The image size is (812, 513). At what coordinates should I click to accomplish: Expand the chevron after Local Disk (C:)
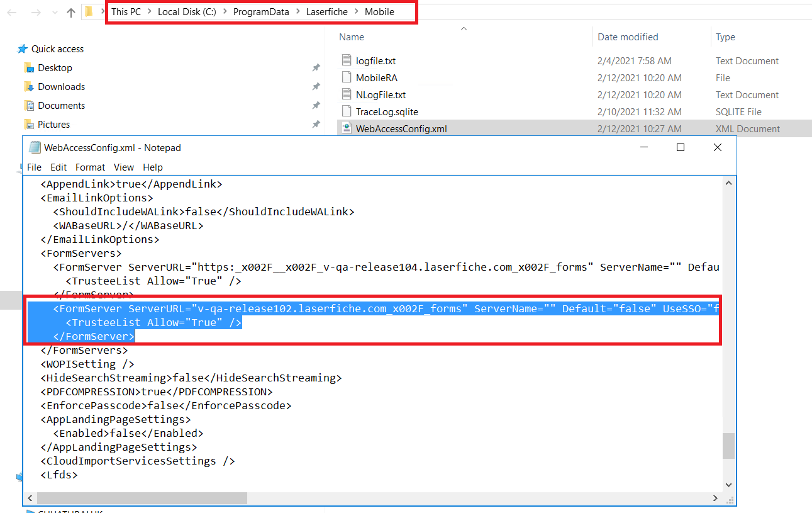(225, 12)
